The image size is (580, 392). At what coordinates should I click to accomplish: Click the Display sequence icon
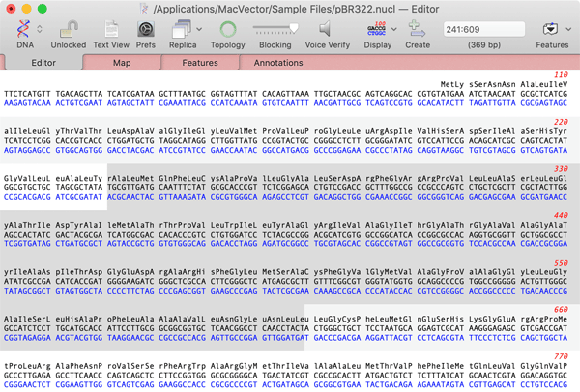pos(376,29)
